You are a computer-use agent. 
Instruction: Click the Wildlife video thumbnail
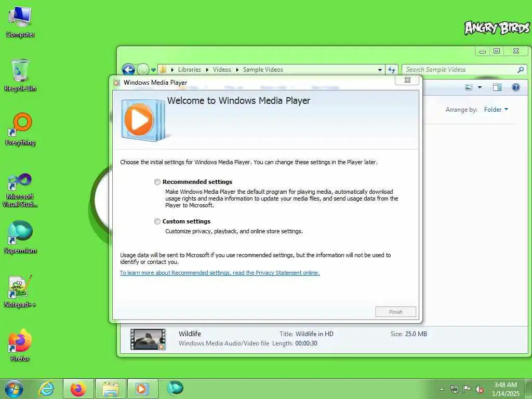click(x=148, y=339)
